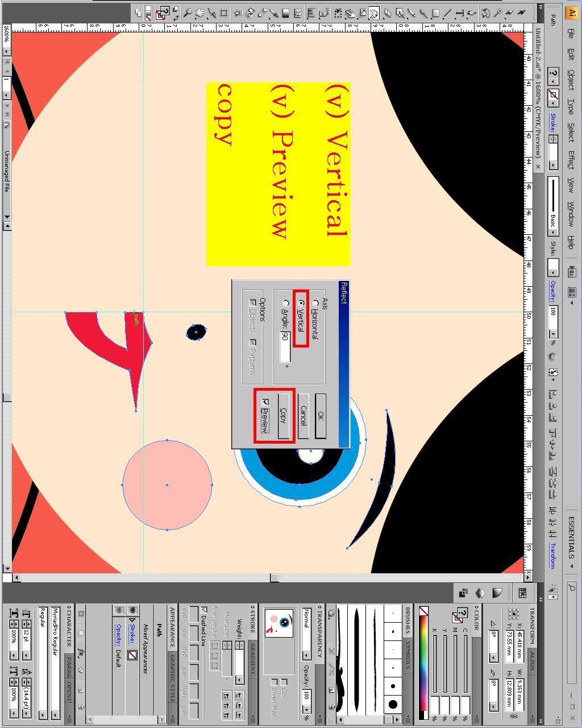Open the control bar Opacity dropdown arrow

(552, 333)
